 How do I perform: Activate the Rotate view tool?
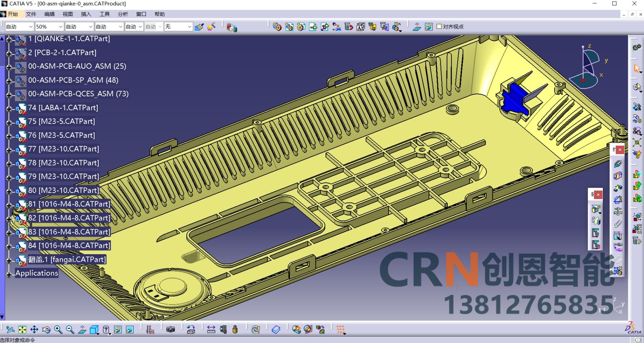coord(46,330)
